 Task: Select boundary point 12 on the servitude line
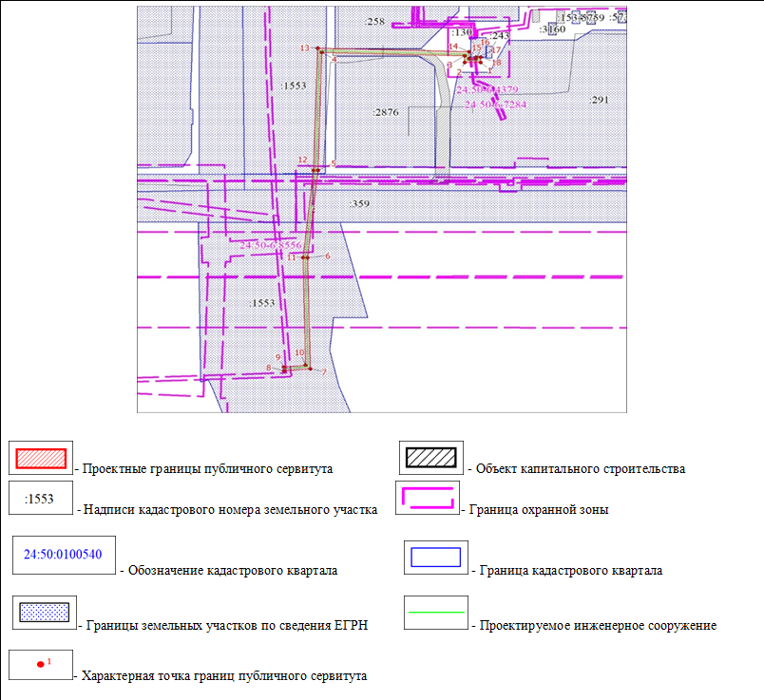coord(315,170)
